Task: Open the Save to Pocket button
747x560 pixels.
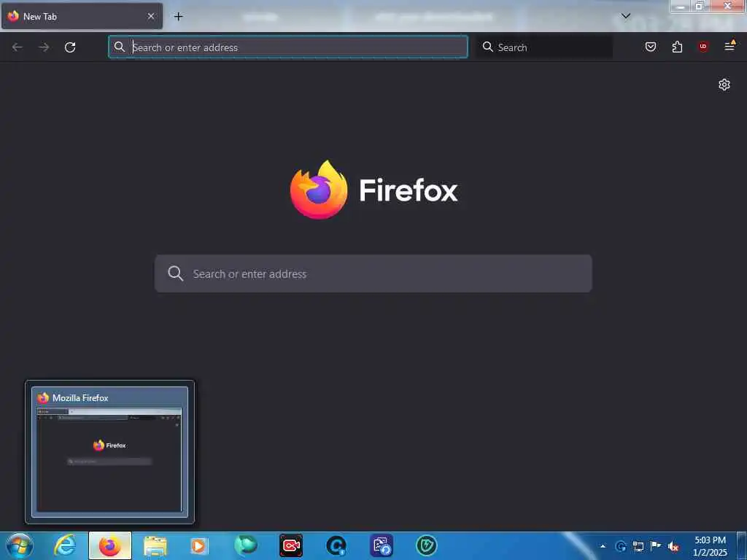Action: [x=651, y=47]
